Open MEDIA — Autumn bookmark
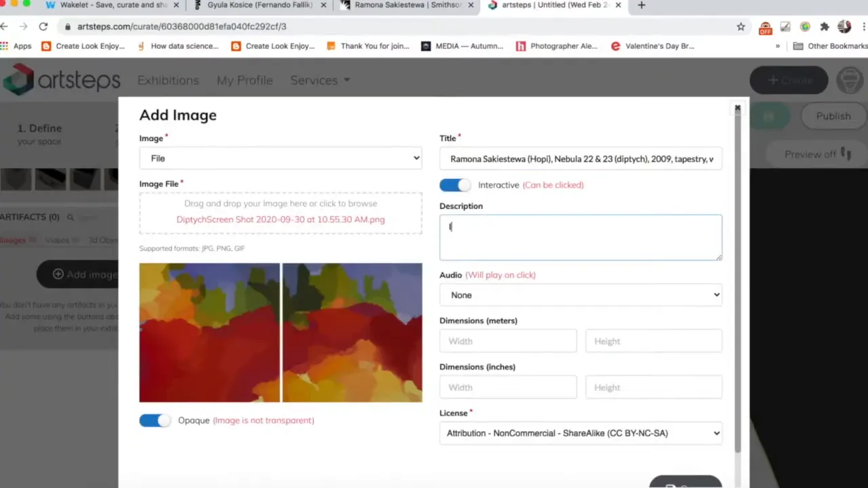868x488 pixels. tap(462, 46)
